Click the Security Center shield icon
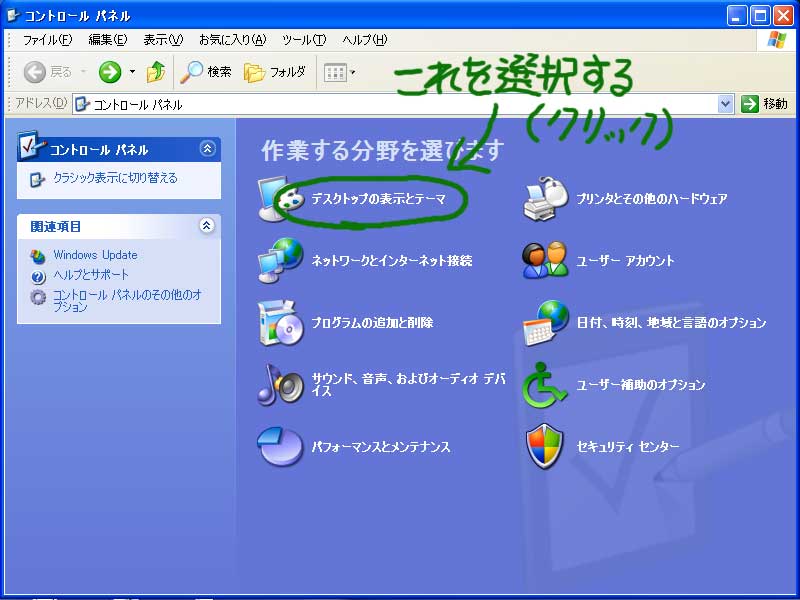This screenshot has width=800, height=600. point(546,447)
